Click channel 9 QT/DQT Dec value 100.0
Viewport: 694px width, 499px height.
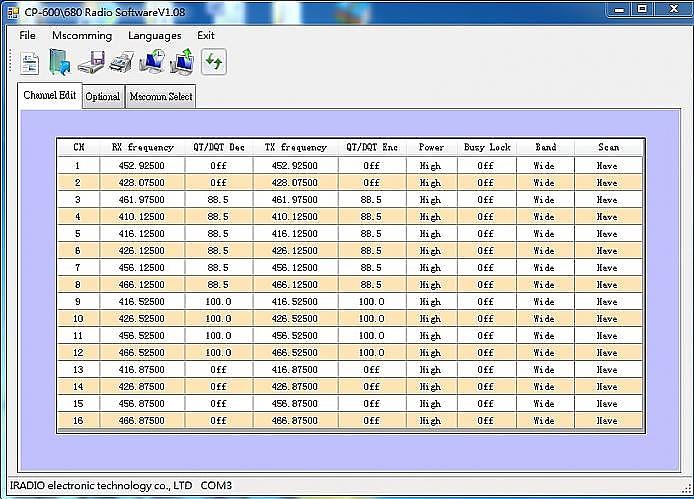click(x=219, y=302)
